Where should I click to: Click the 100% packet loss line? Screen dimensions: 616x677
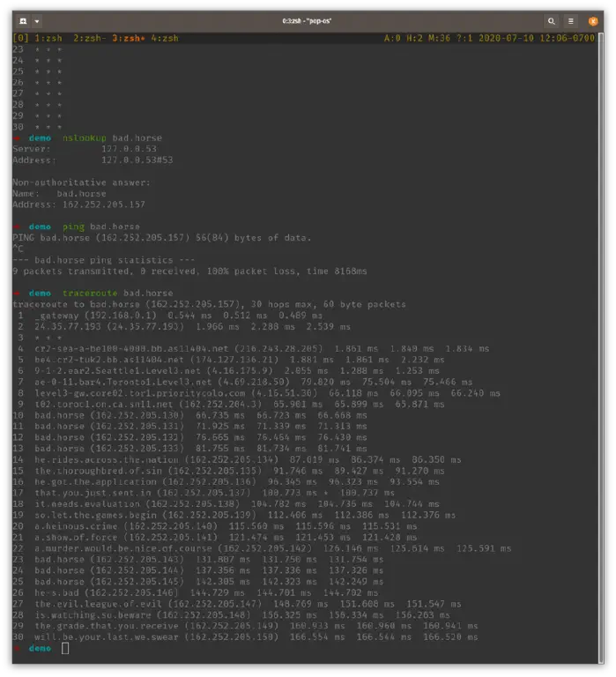[x=190, y=272]
